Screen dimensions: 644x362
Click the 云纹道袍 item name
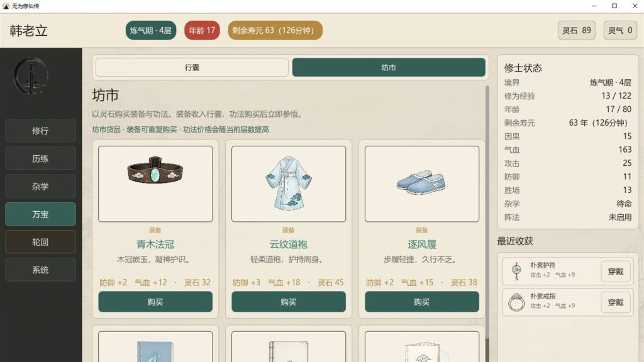pyautogui.click(x=288, y=244)
